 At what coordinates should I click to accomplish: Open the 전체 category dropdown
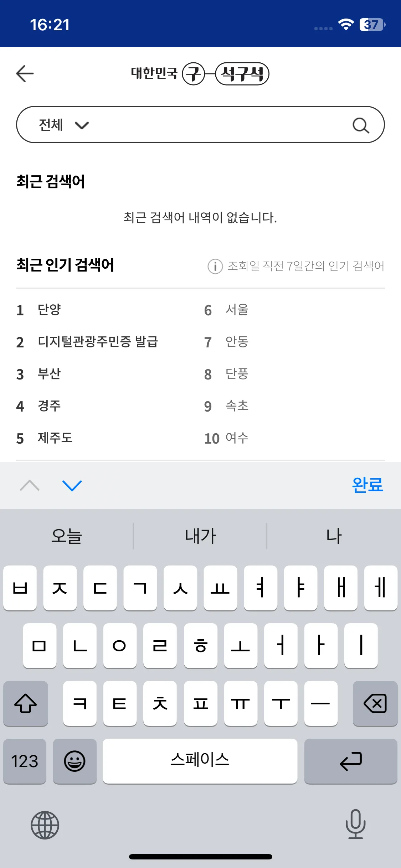(63, 125)
